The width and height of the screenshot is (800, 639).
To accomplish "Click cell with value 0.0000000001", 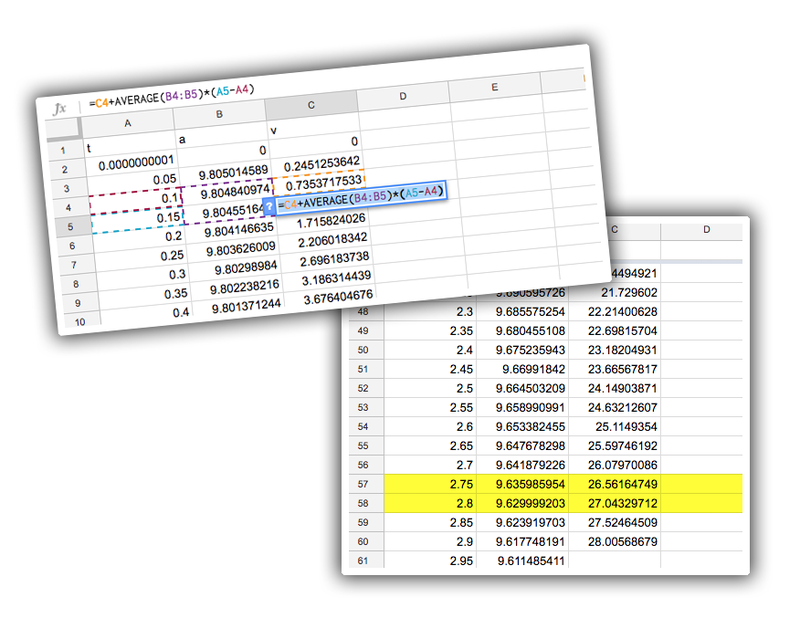I will click(133, 163).
